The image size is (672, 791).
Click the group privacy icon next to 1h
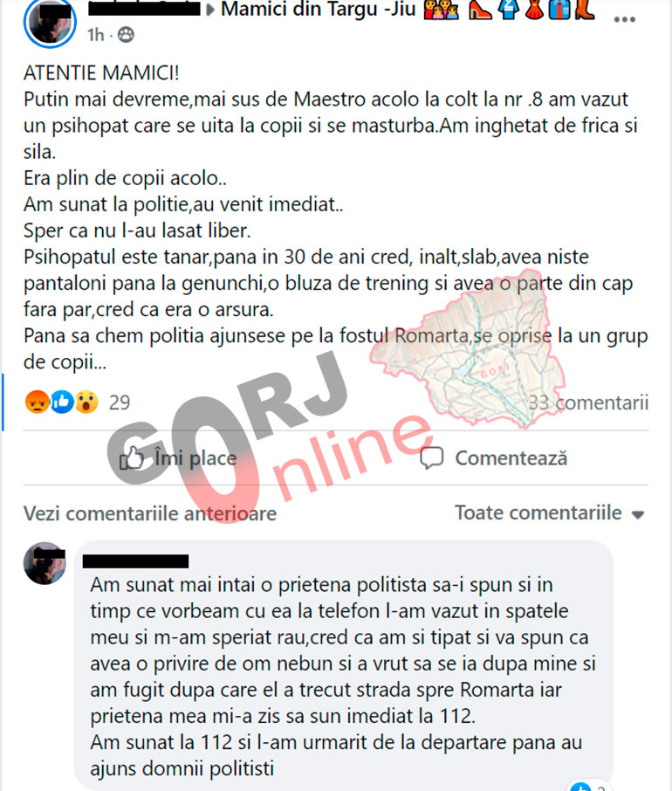pyautogui.click(x=126, y=35)
